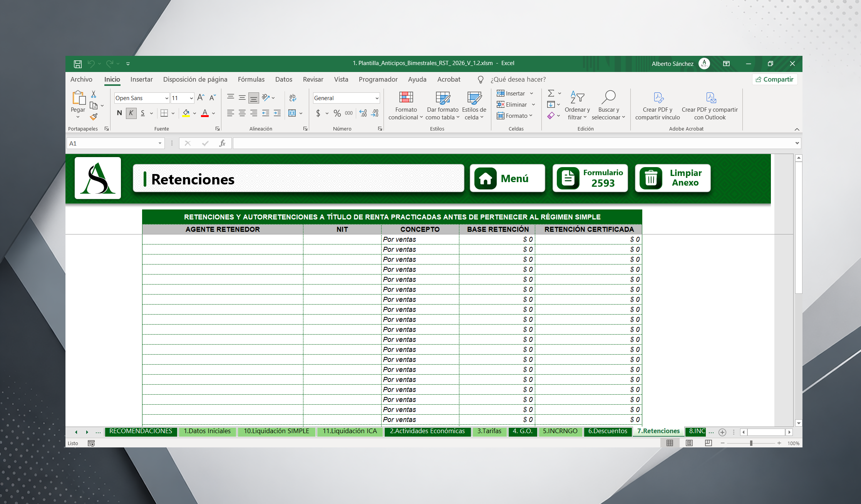Switch to Page Layout view in status bar
This screenshot has width=861, height=504.
[x=689, y=443]
